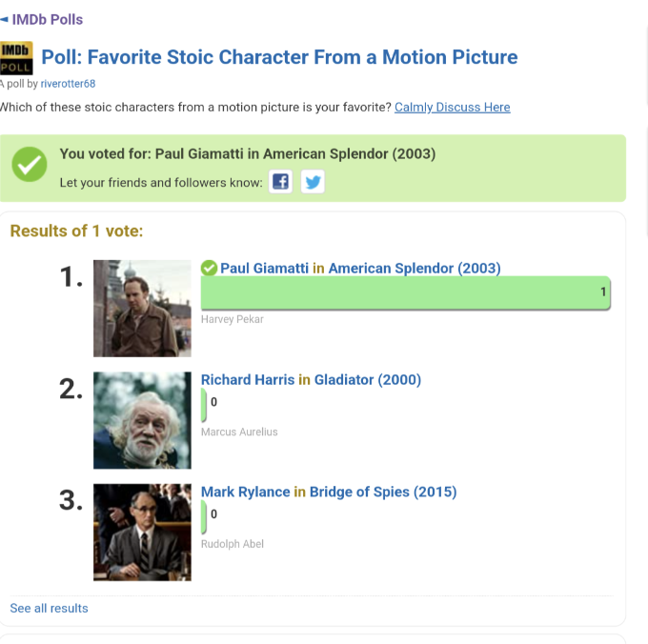Open the Mark Rylance name link
The height and width of the screenshot is (644, 648).
(x=245, y=493)
